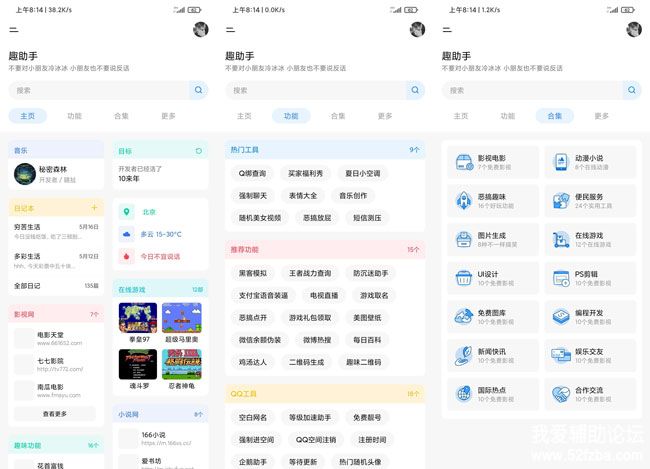Open the 免费图库 cloud icon
This screenshot has width=650, height=469.
click(x=464, y=317)
